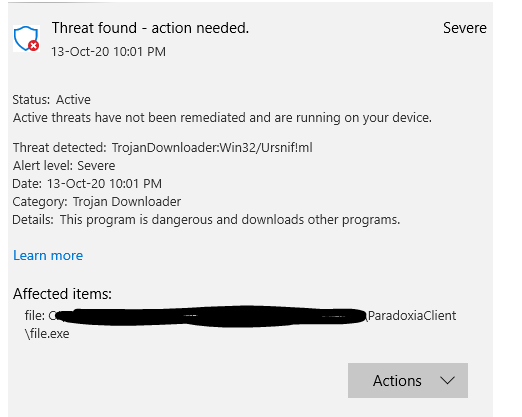522x417 pixels.
Task: Click the 'Active threats have not been remediated' message
Action: coord(222,118)
